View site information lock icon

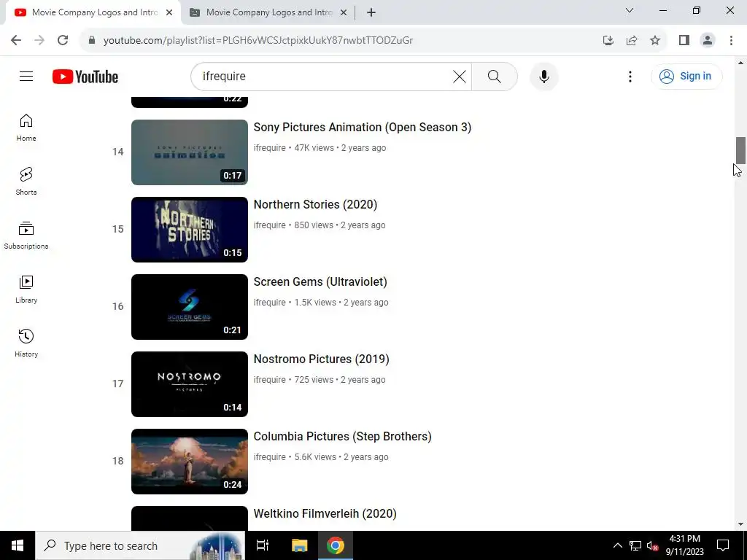coord(92,40)
